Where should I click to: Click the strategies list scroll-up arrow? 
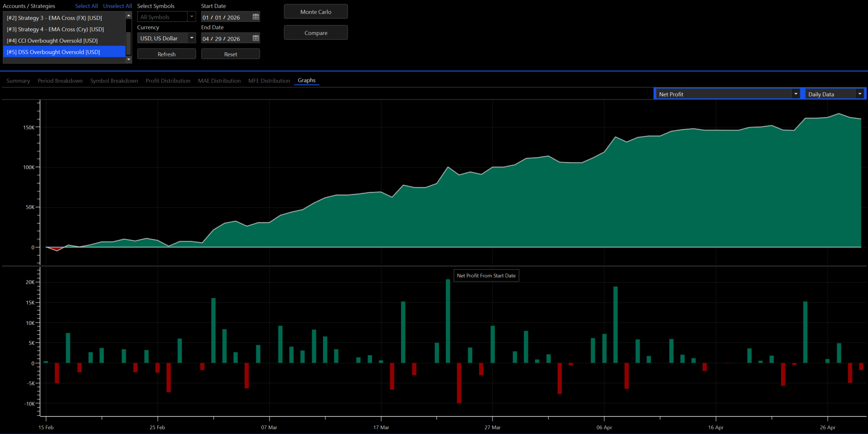(129, 16)
